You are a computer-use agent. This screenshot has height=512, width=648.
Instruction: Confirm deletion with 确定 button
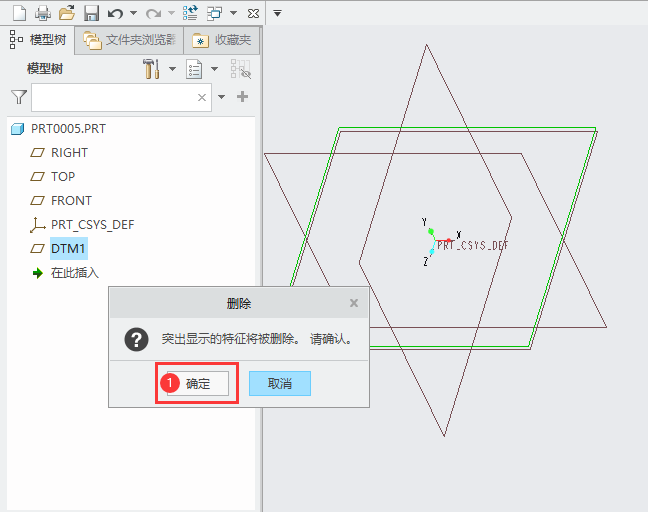pos(198,383)
